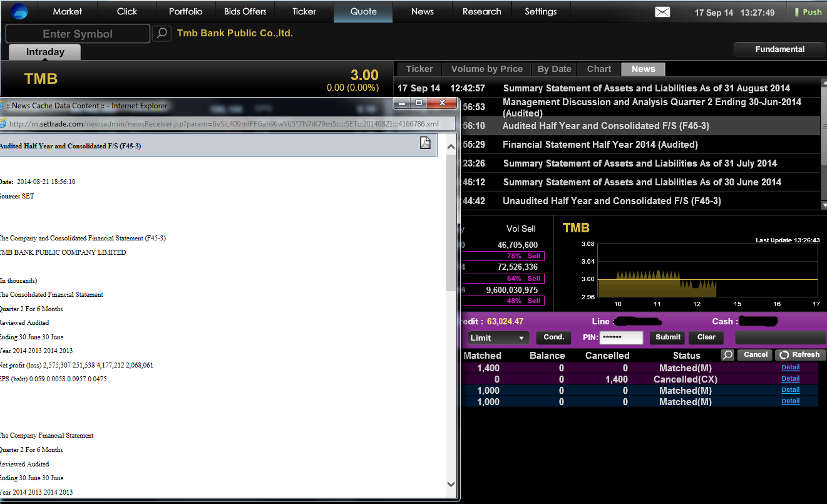Click the '78% Sell' bar
This screenshot has height=504, width=827.
pyautogui.click(x=502, y=256)
